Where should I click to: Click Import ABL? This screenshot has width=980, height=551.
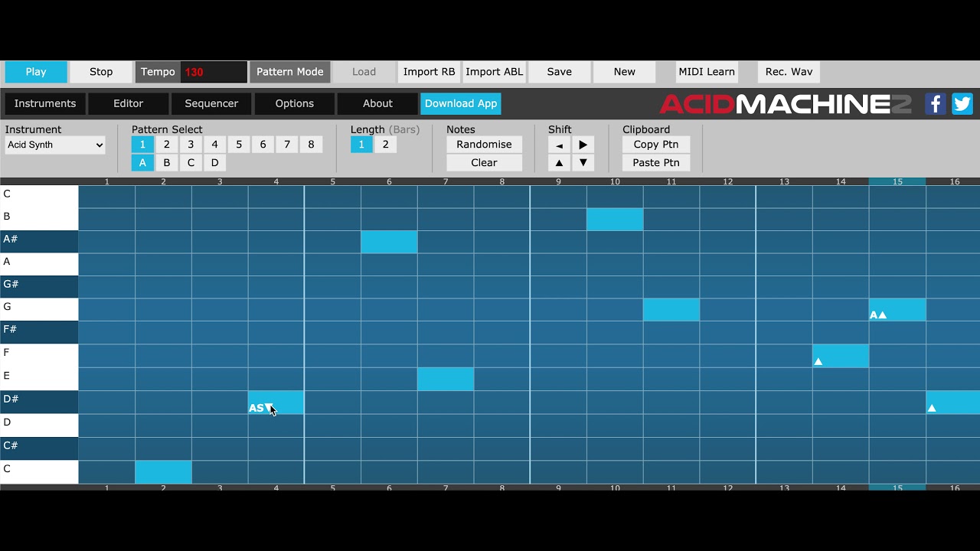coord(495,72)
